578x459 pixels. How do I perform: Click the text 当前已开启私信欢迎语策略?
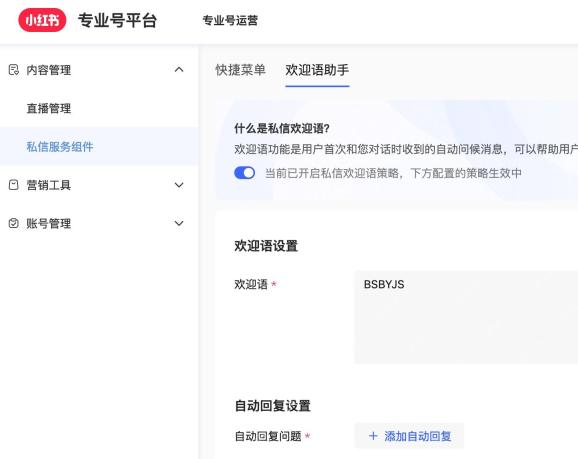pyautogui.click(x=332, y=173)
